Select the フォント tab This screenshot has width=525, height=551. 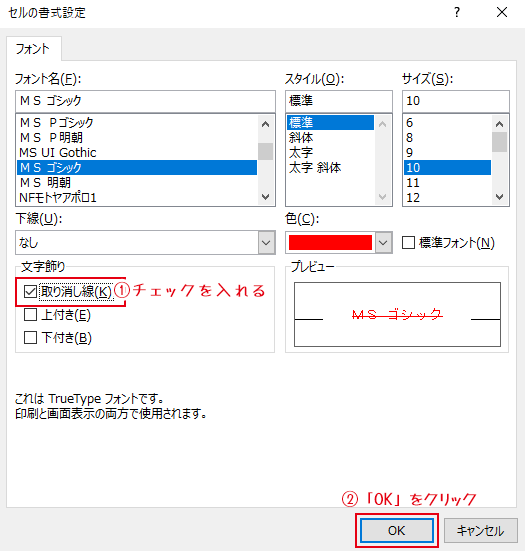33,48
